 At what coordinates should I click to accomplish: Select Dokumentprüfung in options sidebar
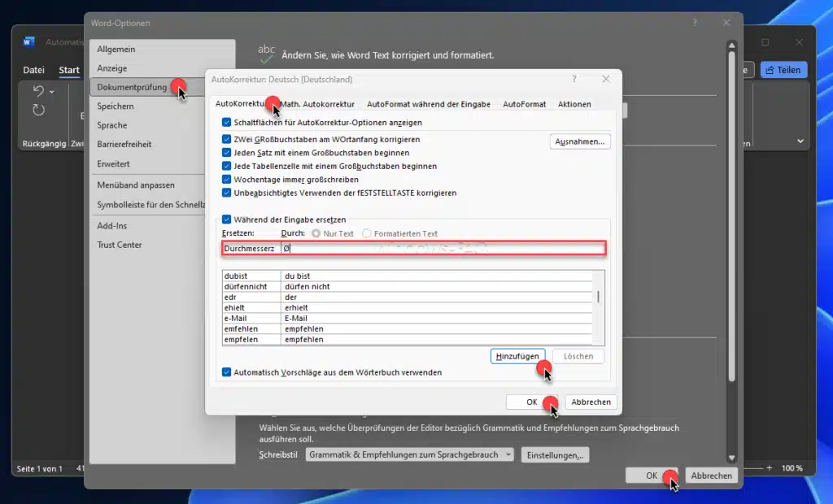click(148, 87)
